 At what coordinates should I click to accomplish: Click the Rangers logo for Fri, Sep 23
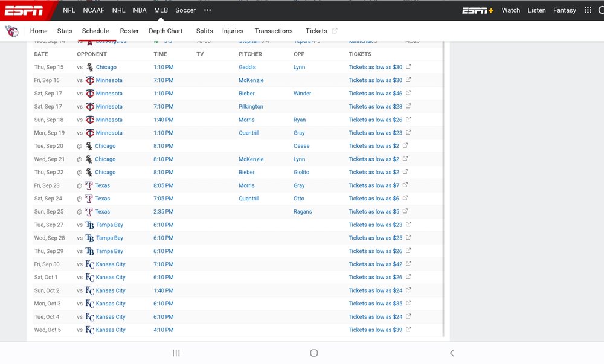click(x=89, y=185)
